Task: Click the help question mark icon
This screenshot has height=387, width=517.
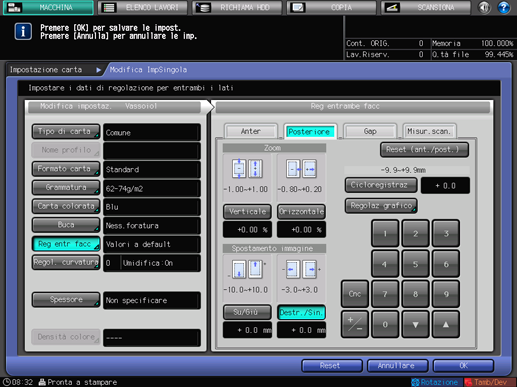Action: point(504,7)
